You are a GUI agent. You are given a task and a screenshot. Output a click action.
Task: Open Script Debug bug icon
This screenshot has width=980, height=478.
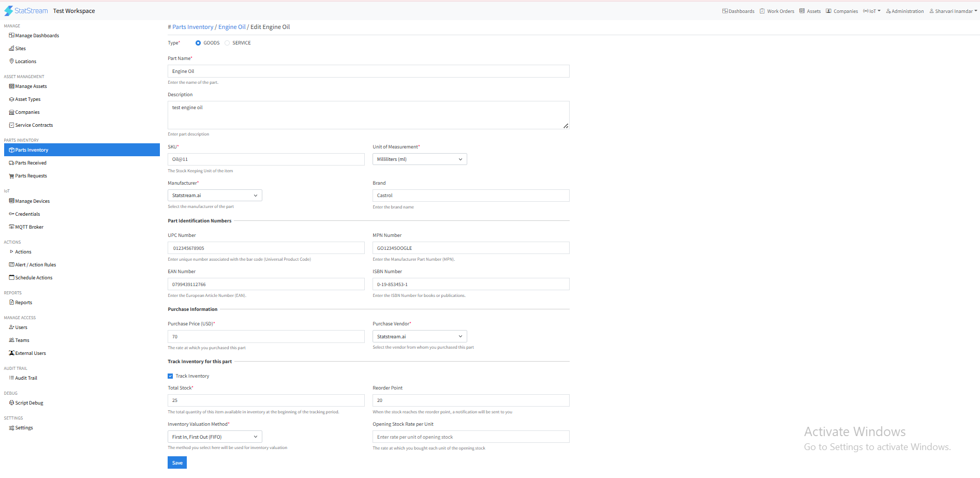tap(11, 402)
